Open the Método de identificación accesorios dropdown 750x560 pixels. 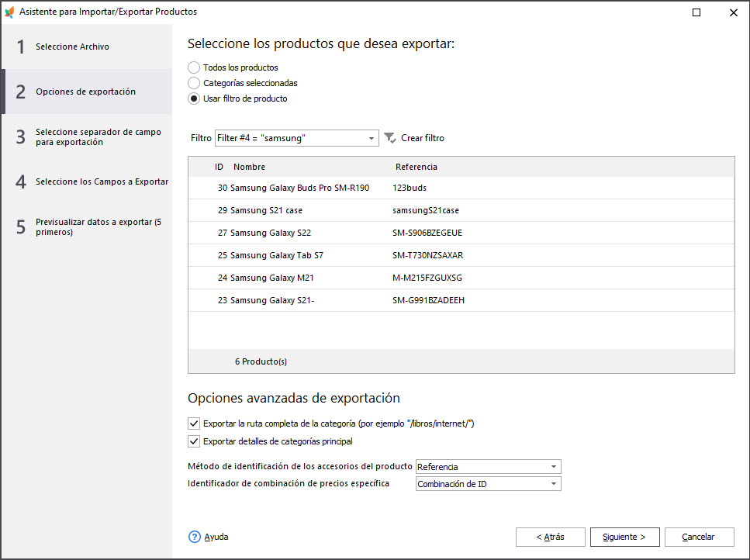(488, 466)
